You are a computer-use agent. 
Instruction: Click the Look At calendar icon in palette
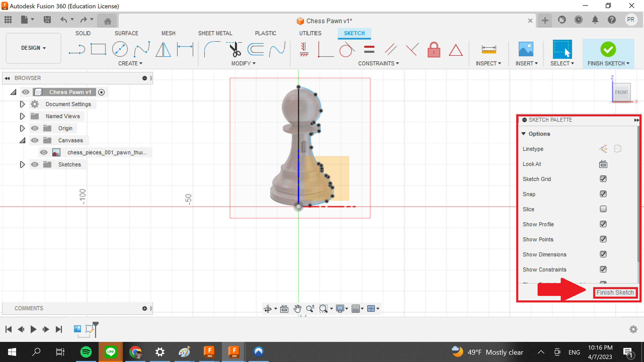(603, 164)
